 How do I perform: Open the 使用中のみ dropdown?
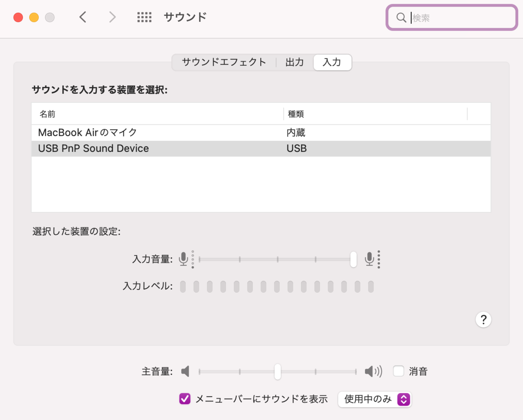tap(374, 399)
